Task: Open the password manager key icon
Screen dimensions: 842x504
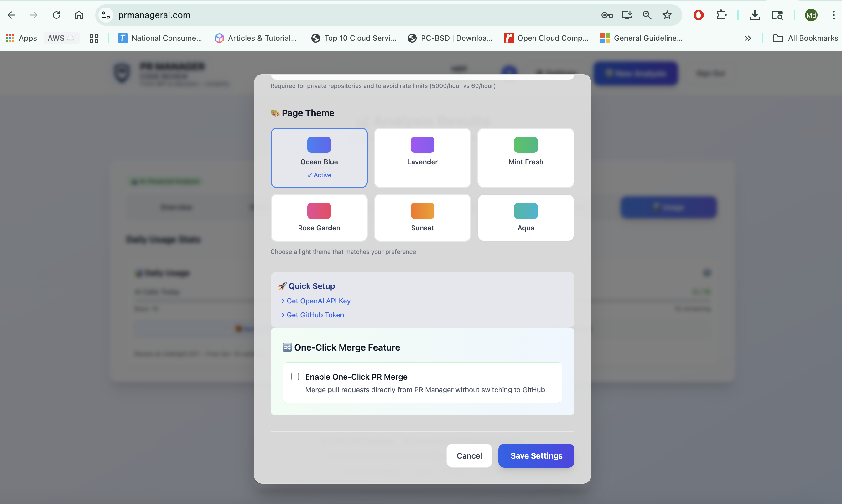Action: [606, 15]
